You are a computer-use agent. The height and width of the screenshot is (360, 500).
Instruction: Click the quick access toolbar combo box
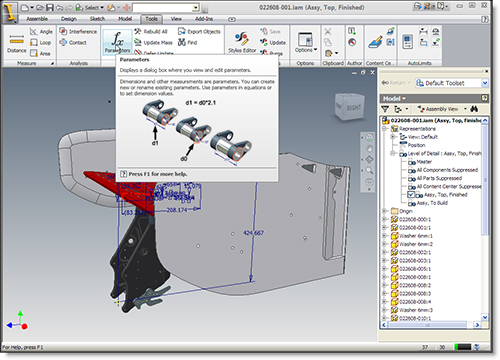166,7
